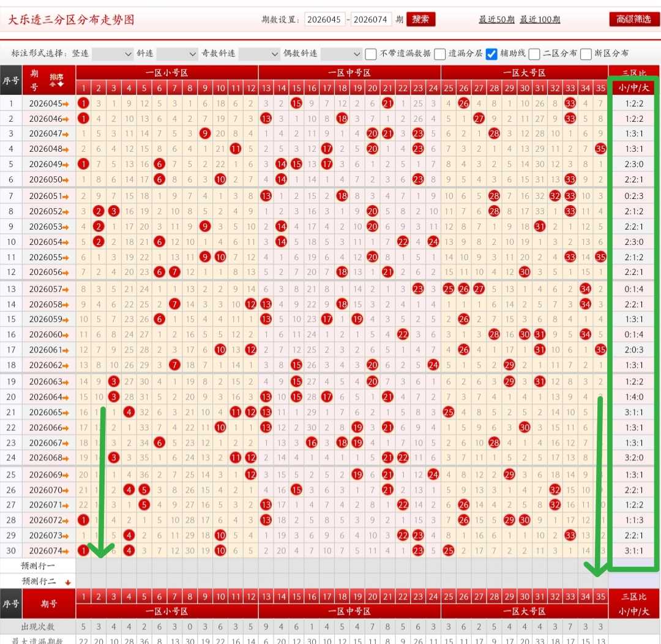Screen dimensions: 661x644
Task: Click the orange arrow next to issue 2026060
Action: click(x=65, y=335)
